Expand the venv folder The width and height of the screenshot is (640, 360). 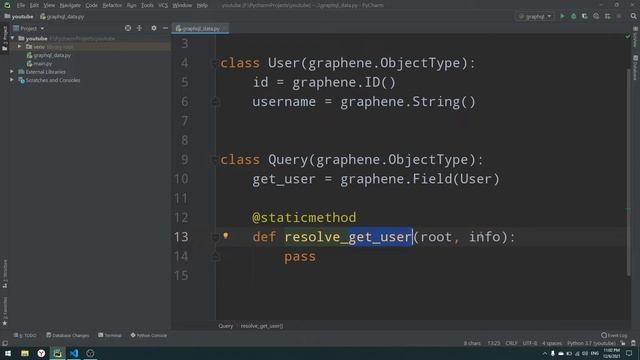tap(19, 47)
